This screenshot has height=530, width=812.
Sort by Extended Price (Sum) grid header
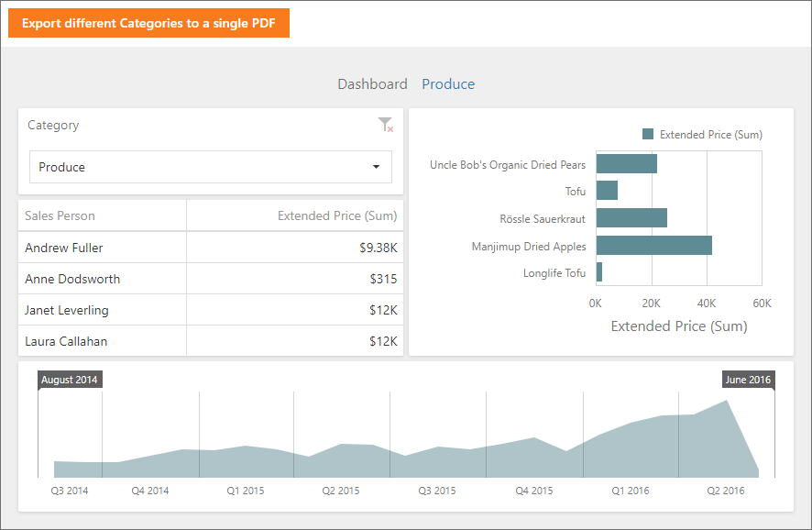coord(295,215)
